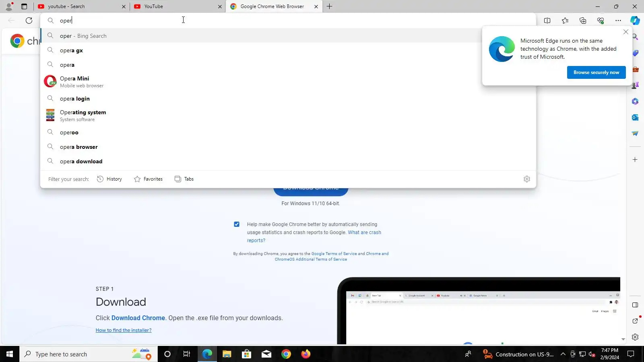The width and height of the screenshot is (644, 362).
Task: Open Microsoft Store from the taskbar
Action: (x=246, y=354)
